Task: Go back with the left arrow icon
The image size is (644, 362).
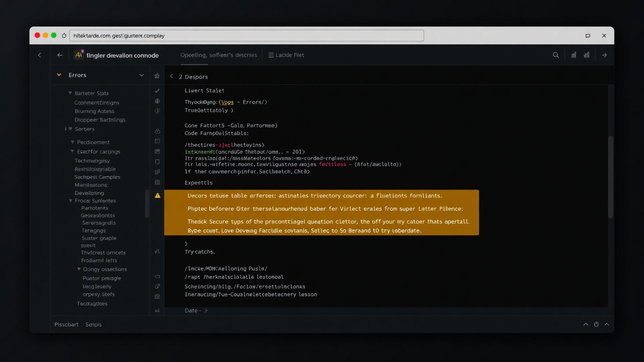Action: point(60,55)
